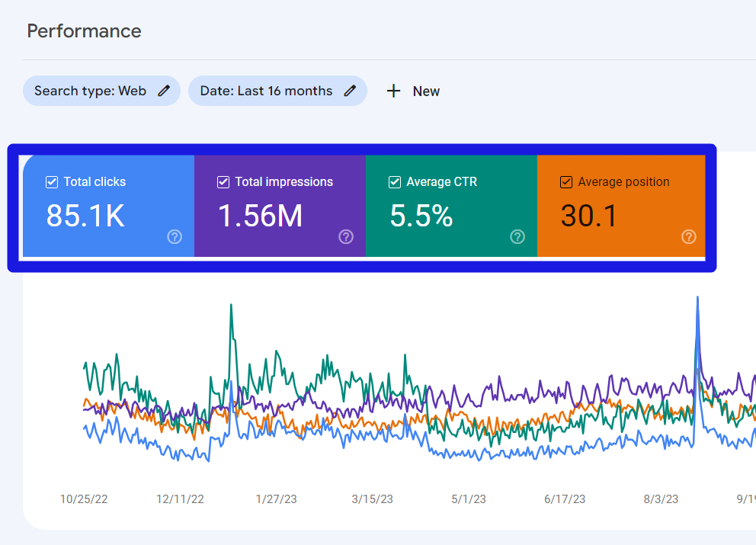Open the Date: Last 16 months chip
This screenshot has width=756, height=545.
tap(277, 91)
